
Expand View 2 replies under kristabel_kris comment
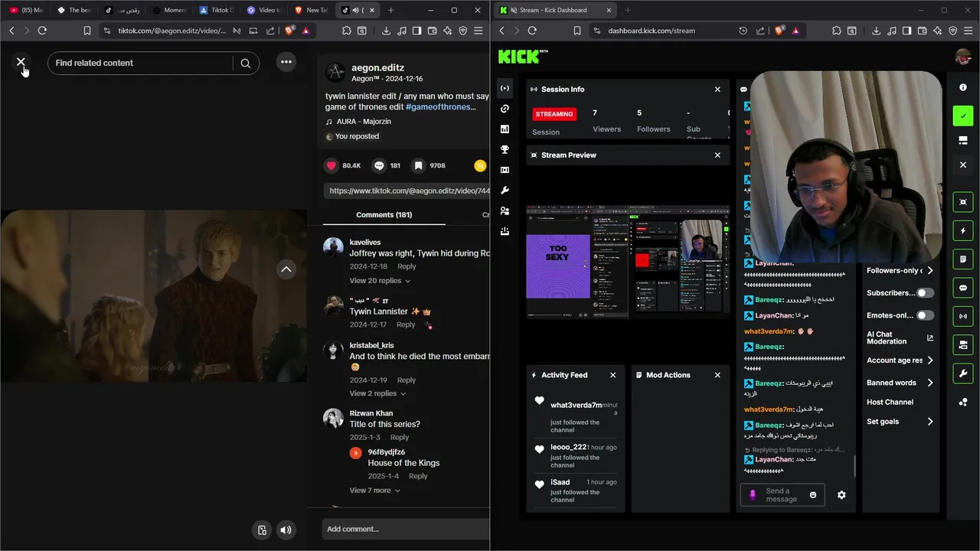[377, 393]
